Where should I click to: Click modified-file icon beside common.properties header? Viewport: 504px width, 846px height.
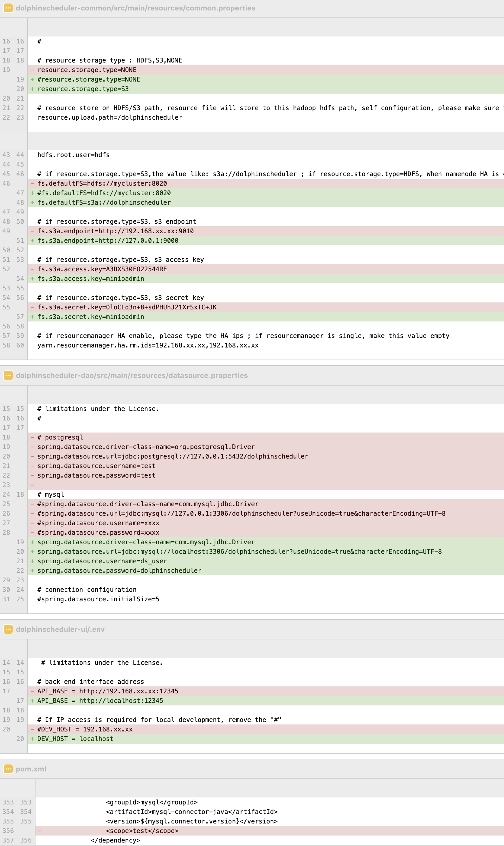click(8, 8)
